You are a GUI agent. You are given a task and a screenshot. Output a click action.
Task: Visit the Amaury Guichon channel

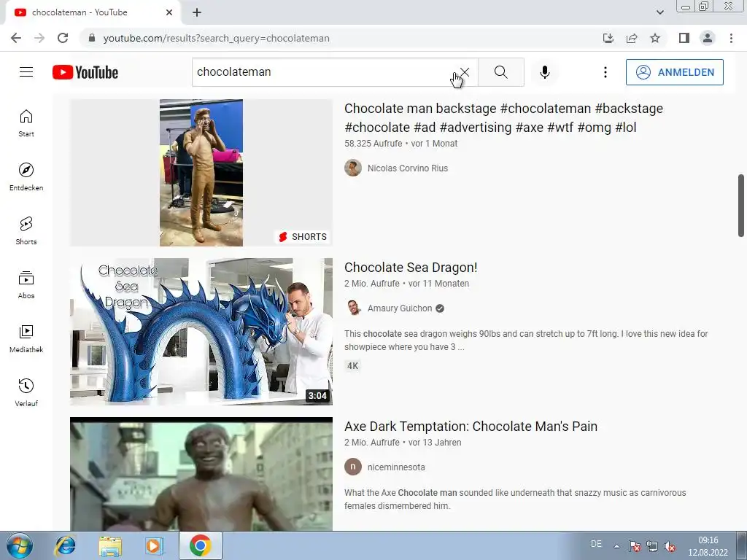pyautogui.click(x=400, y=308)
